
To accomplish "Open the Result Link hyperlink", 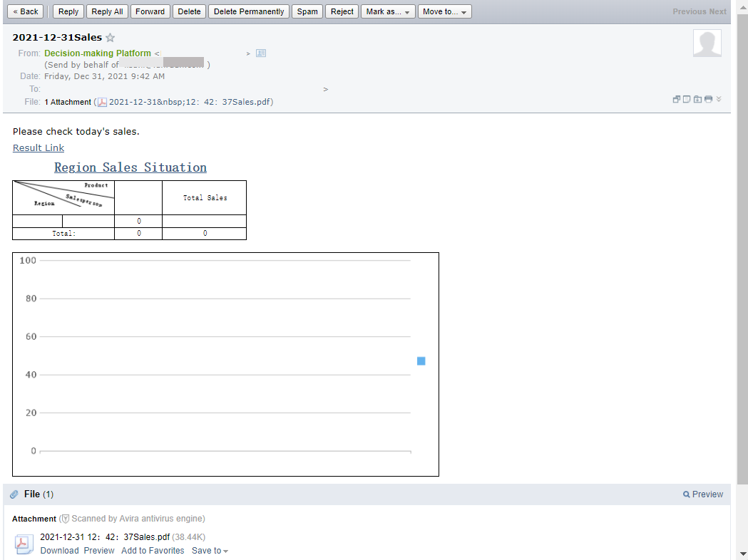I will [38, 147].
